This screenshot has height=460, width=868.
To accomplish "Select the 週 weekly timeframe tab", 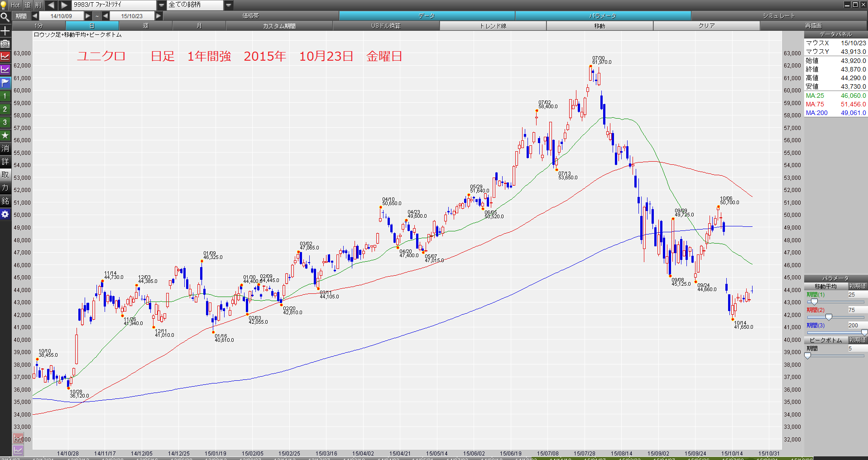I will point(145,26).
